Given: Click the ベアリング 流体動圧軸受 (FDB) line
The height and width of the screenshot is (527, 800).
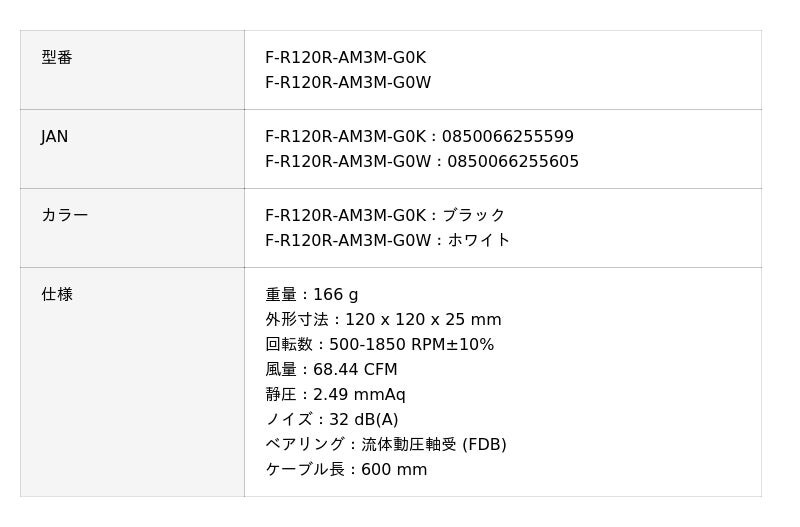Looking at the screenshot, I should tap(385, 445).
